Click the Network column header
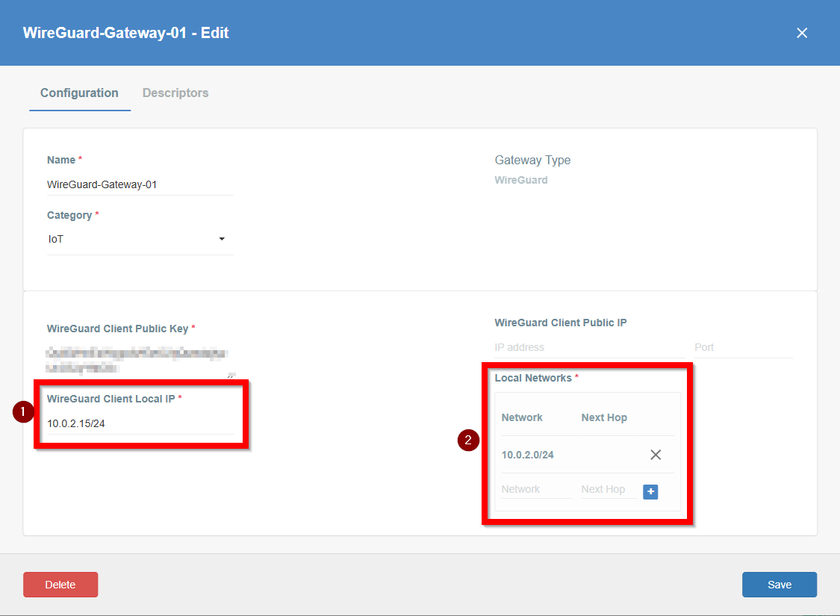 tap(522, 418)
